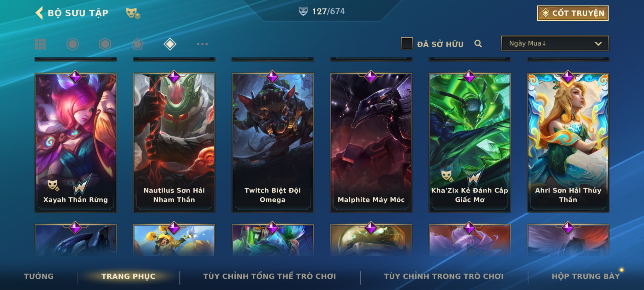Open Tùy Chỉnh Tổng Thể Trò Chơi tab
The image size is (644, 290).
270,276
